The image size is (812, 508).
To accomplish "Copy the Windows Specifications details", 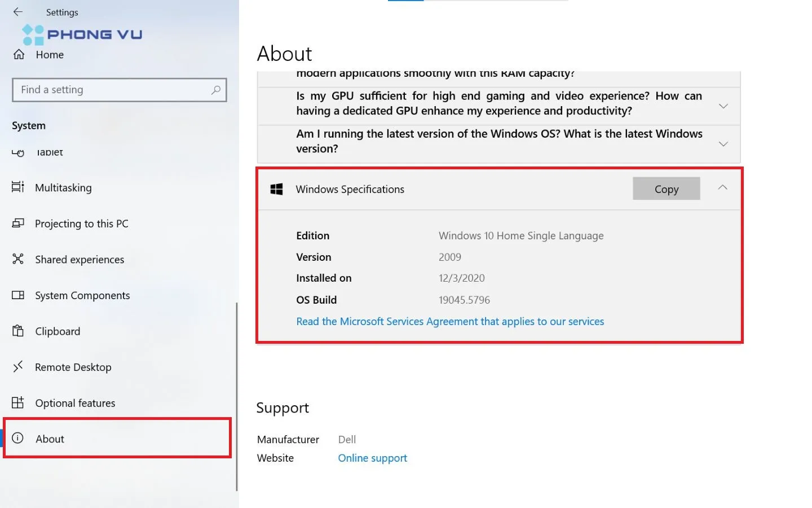I will 666,189.
